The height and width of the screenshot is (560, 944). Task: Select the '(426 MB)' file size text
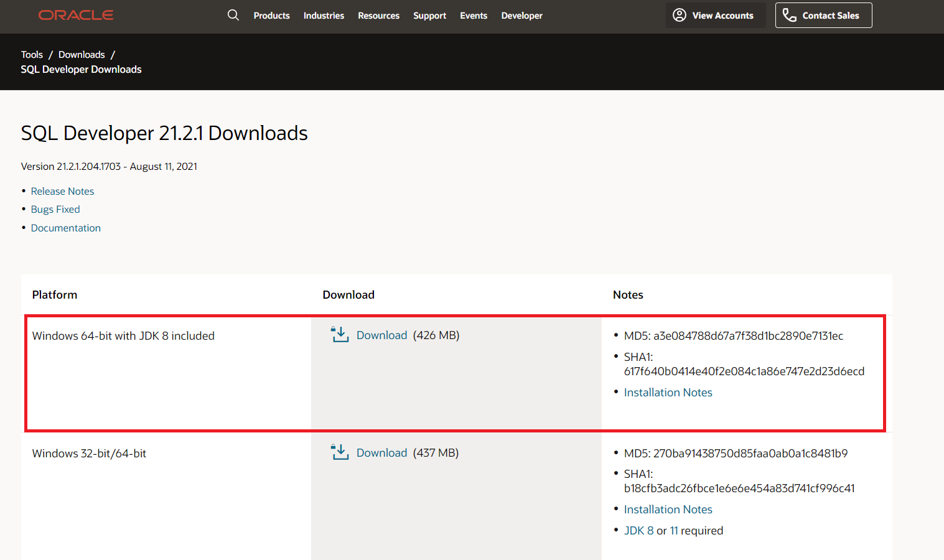tap(436, 335)
